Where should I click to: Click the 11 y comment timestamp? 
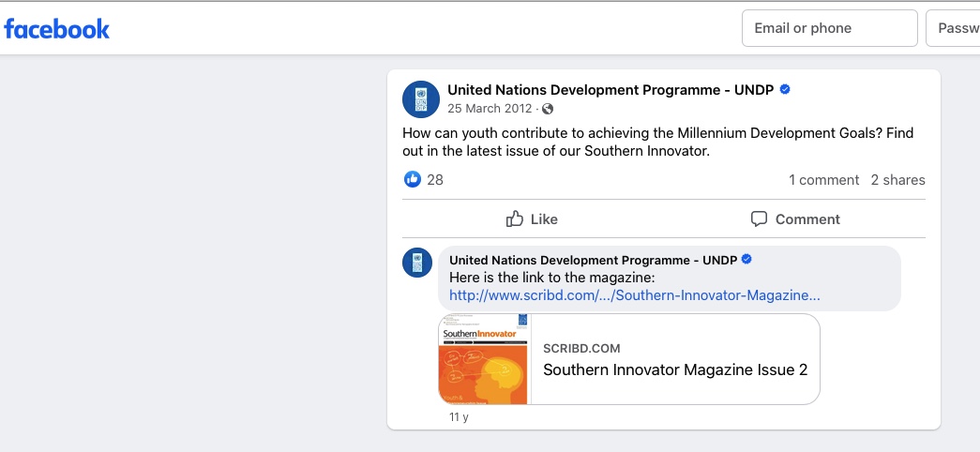(459, 417)
